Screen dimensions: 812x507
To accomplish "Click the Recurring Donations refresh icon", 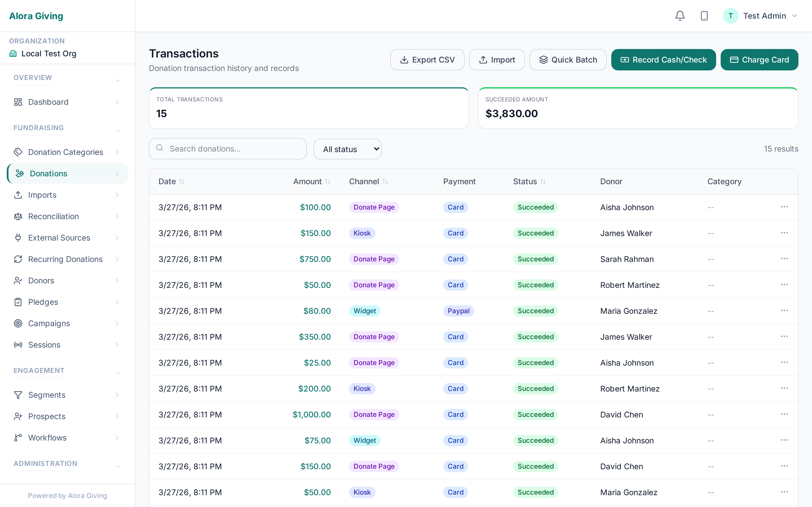I will 18,259.
